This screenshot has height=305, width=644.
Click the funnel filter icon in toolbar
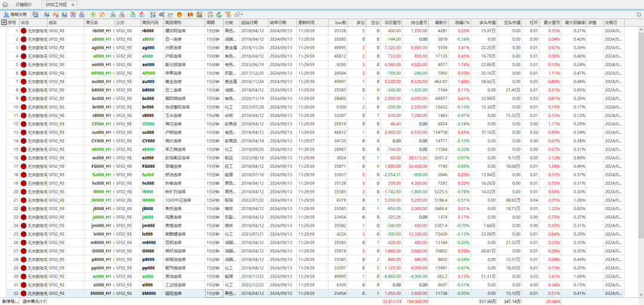pyautogui.click(x=230, y=14)
